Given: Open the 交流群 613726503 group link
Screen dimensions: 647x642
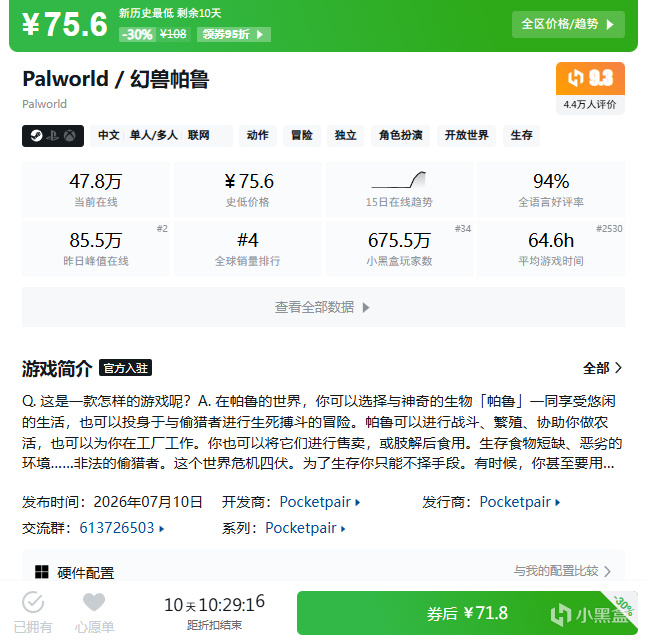Looking at the screenshot, I should [x=122, y=528].
